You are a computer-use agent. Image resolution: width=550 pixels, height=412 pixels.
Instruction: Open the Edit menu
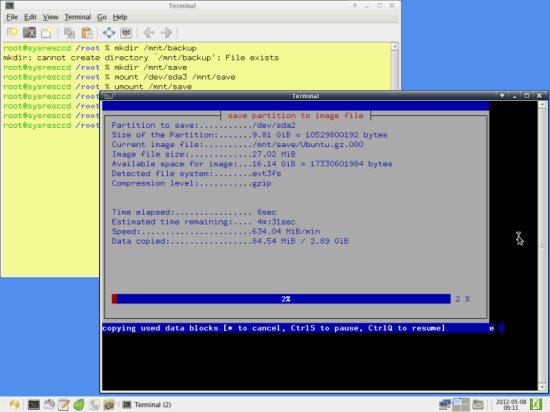tap(30, 17)
